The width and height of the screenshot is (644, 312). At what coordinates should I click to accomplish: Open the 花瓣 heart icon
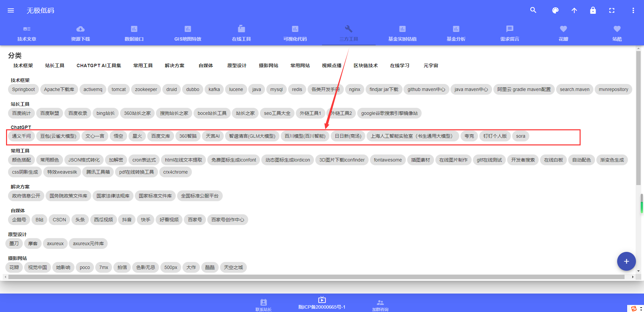tap(563, 29)
